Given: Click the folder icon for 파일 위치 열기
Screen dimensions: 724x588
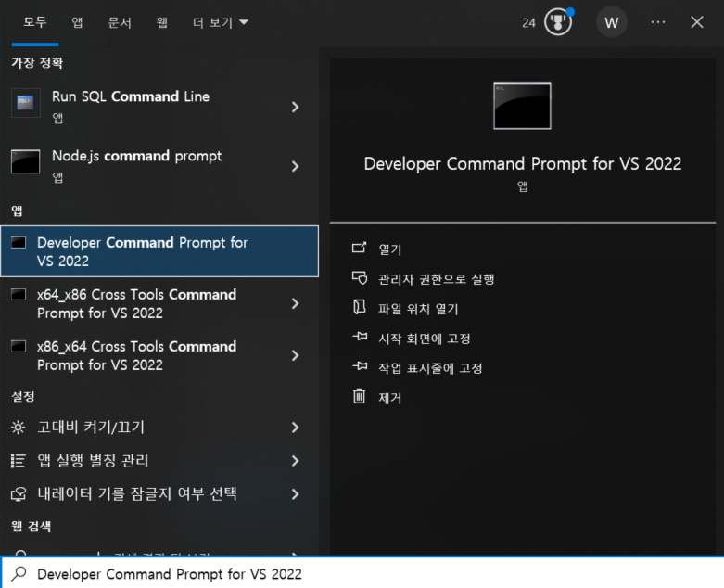Looking at the screenshot, I should [360, 308].
